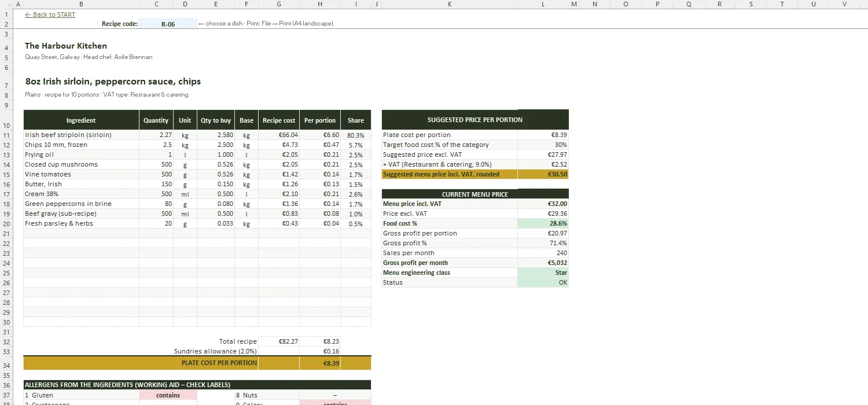
Task: Click gross profit per portion €20.97
Action: (x=543, y=233)
